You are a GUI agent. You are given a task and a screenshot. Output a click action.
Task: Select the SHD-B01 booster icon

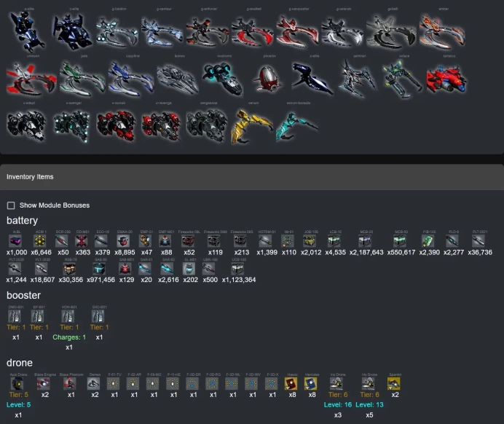coord(98,316)
